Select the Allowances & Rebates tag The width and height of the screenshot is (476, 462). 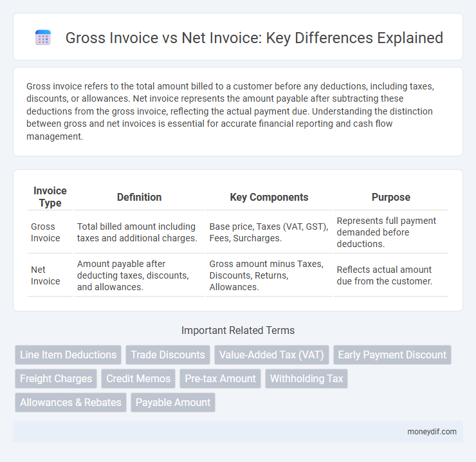pyautogui.click(x=71, y=402)
